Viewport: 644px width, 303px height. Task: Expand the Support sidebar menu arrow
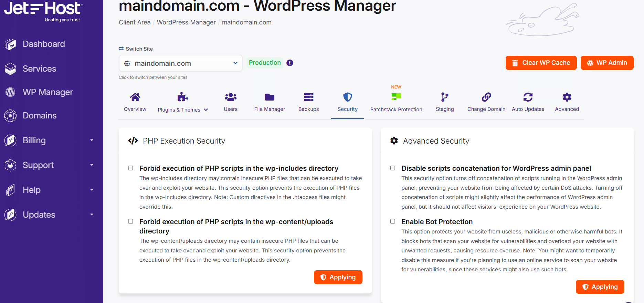tap(92, 165)
